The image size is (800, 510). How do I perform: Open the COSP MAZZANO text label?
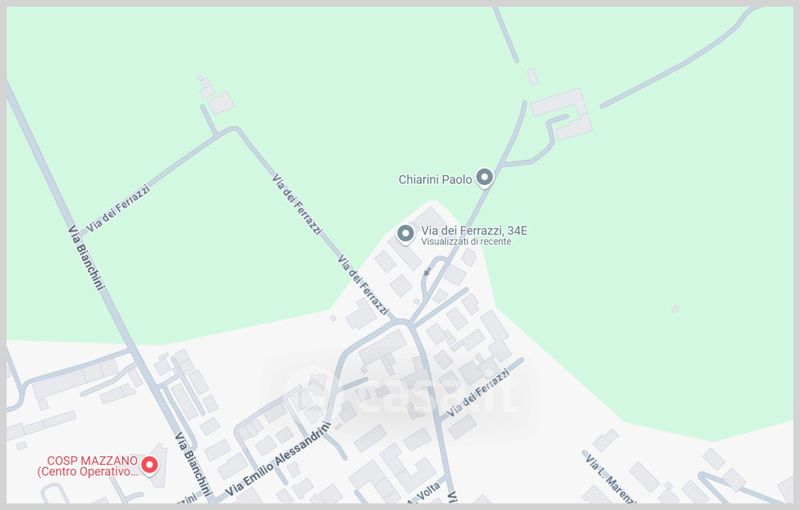point(92,461)
